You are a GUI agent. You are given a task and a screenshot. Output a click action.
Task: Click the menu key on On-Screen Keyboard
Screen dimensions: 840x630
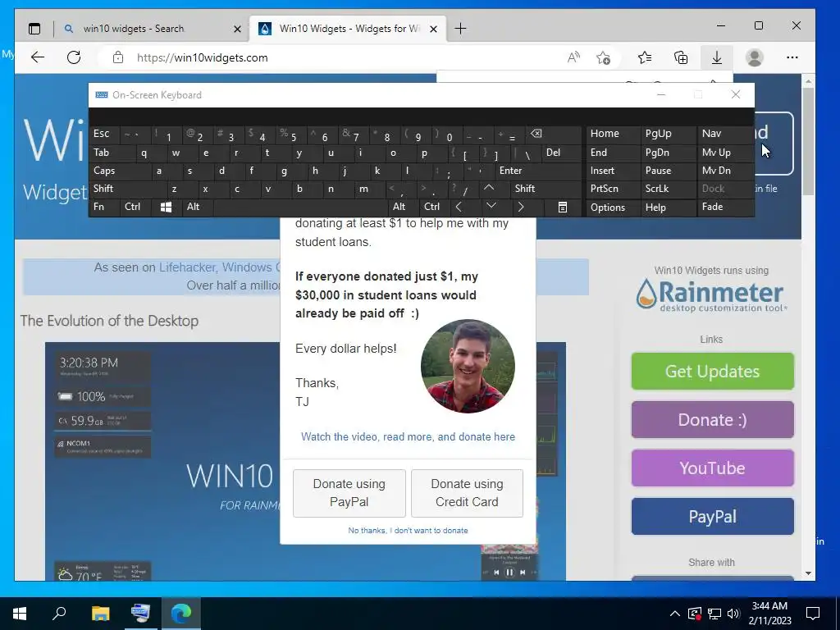[563, 208]
